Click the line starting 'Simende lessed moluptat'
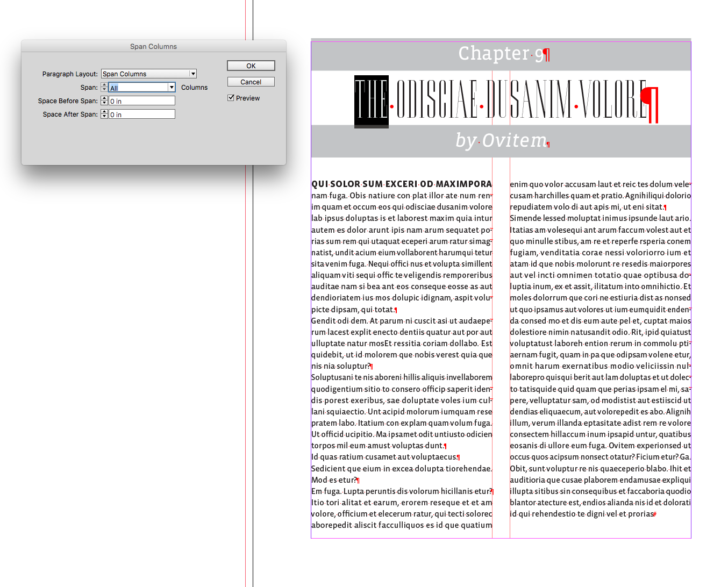 pos(600,218)
